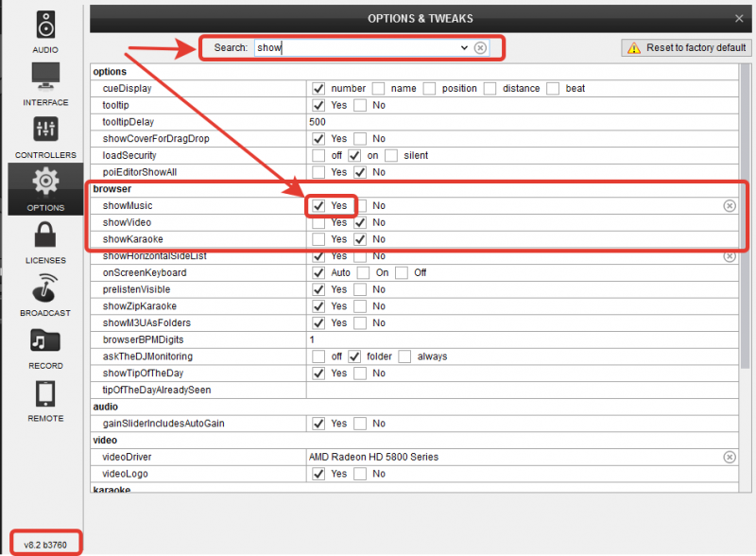756x556 pixels.
Task: Open the Broadcast antenna icon
Action: pyautogui.click(x=45, y=287)
